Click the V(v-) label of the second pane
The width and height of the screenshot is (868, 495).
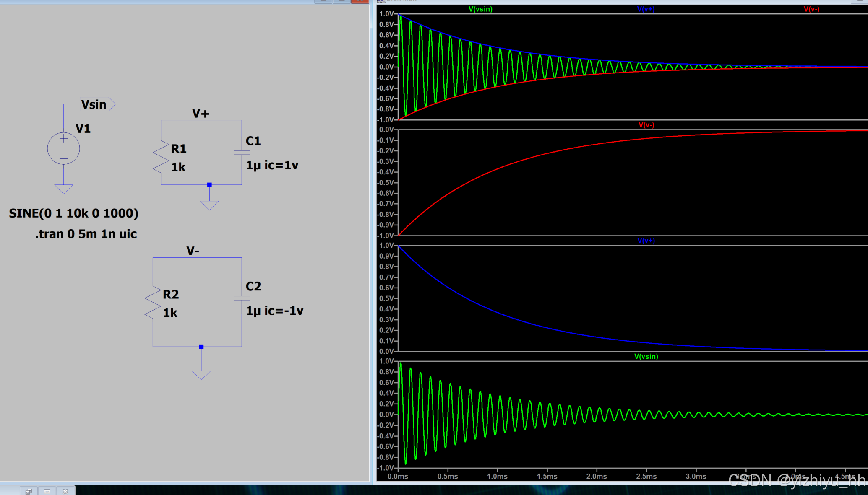(646, 125)
